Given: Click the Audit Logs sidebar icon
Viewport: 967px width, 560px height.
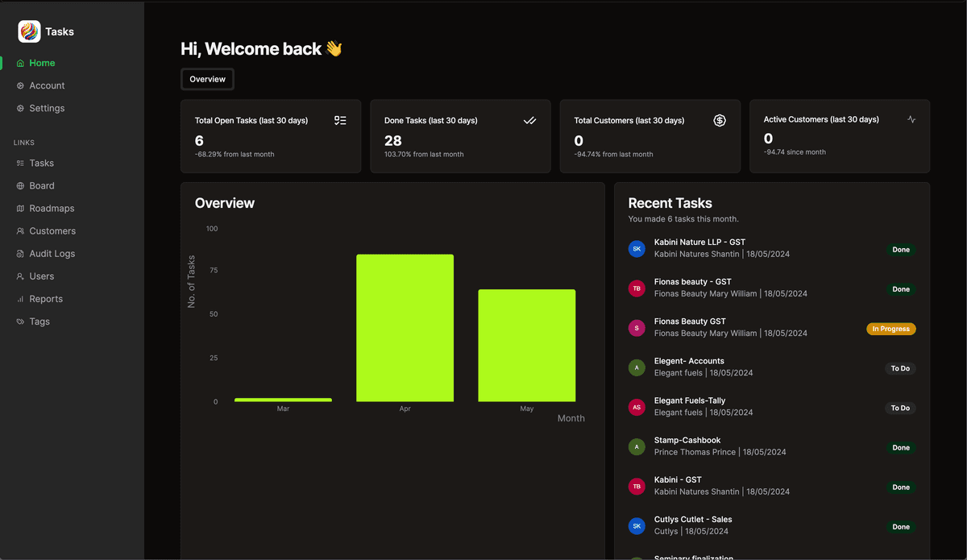Looking at the screenshot, I should pyautogui.click(x=21, y=254).
